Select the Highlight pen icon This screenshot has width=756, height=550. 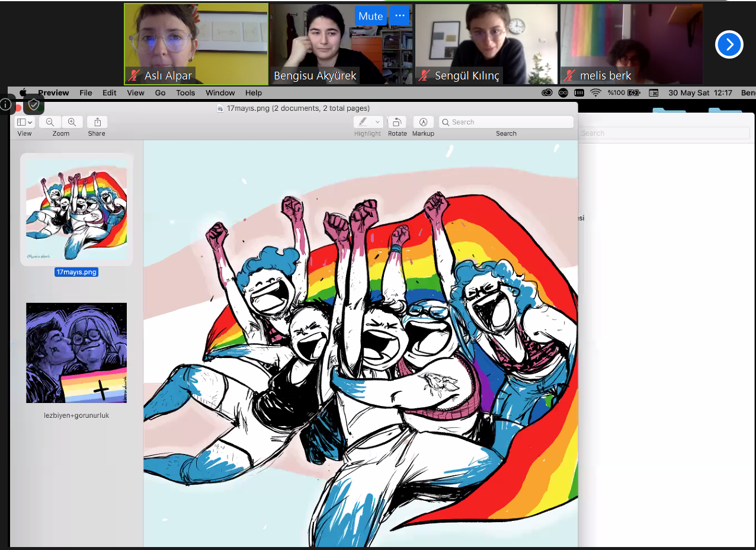click(x=362, y=122)
